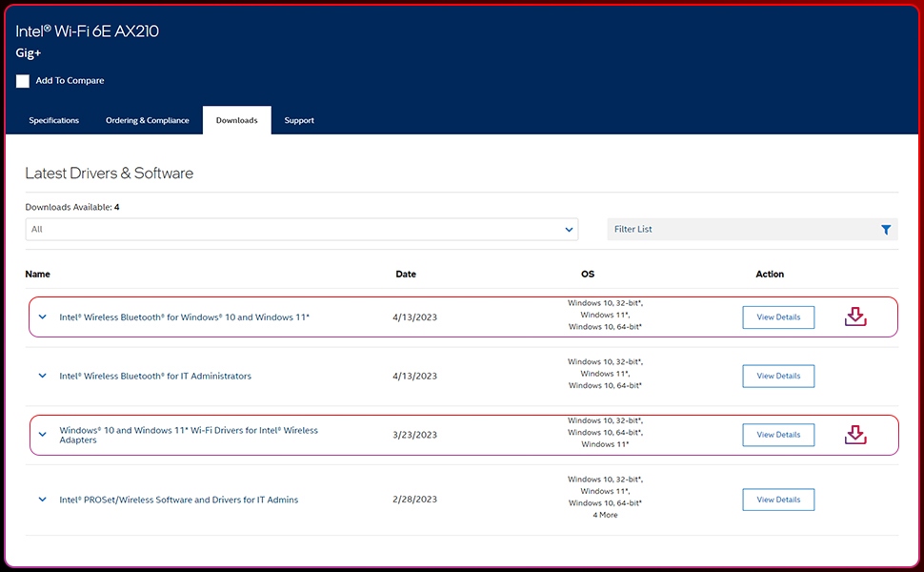Click the date 3/23/2023
The image size is (924, 572).
coord(415,435)
